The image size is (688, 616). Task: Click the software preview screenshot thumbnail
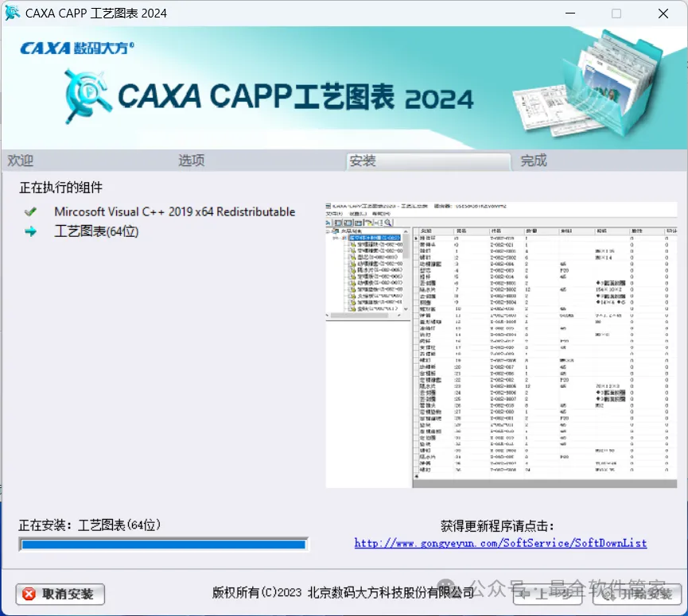tap(501, 345)
